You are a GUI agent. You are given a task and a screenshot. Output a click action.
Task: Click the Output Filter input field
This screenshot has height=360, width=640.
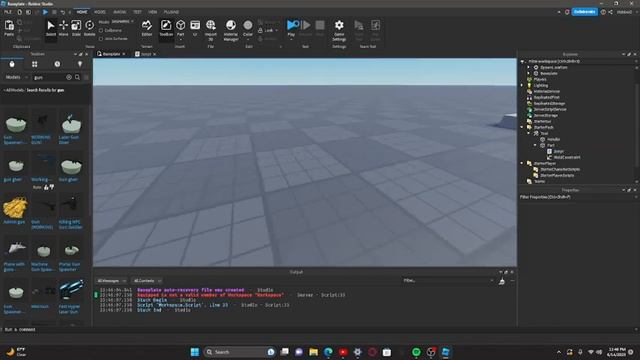pos(448,281)
